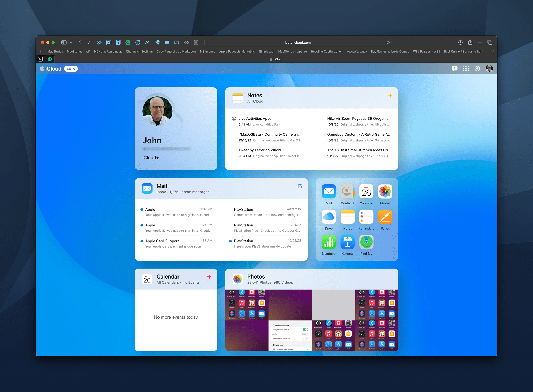Open the Calendar app icon in launcher grid
The width and height of the screenshot is (533, 392).
[366, 191]
